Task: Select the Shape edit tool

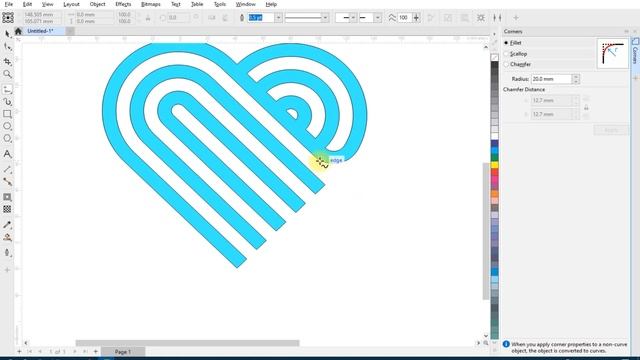Action: pos(7,47)
